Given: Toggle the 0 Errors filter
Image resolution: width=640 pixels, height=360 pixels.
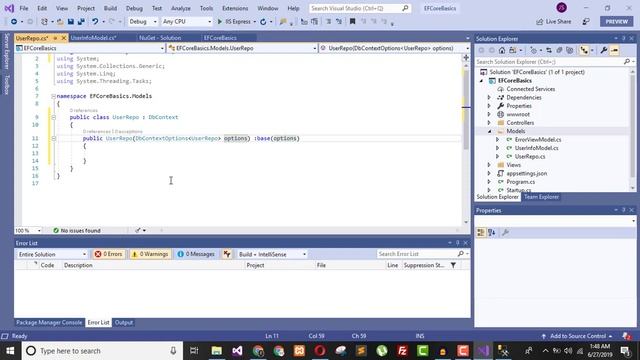Looking at the screenshot, I should 109,254.
